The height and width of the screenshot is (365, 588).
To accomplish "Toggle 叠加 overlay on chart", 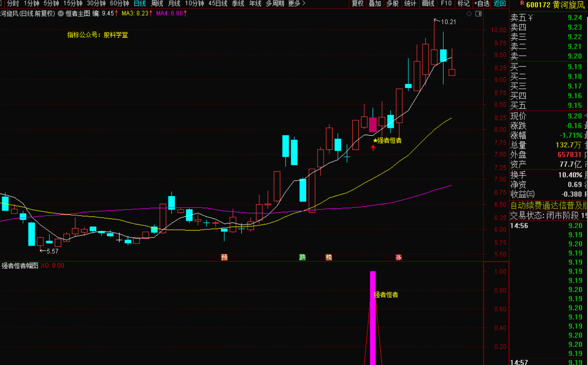I will click(x=375, y=4).
